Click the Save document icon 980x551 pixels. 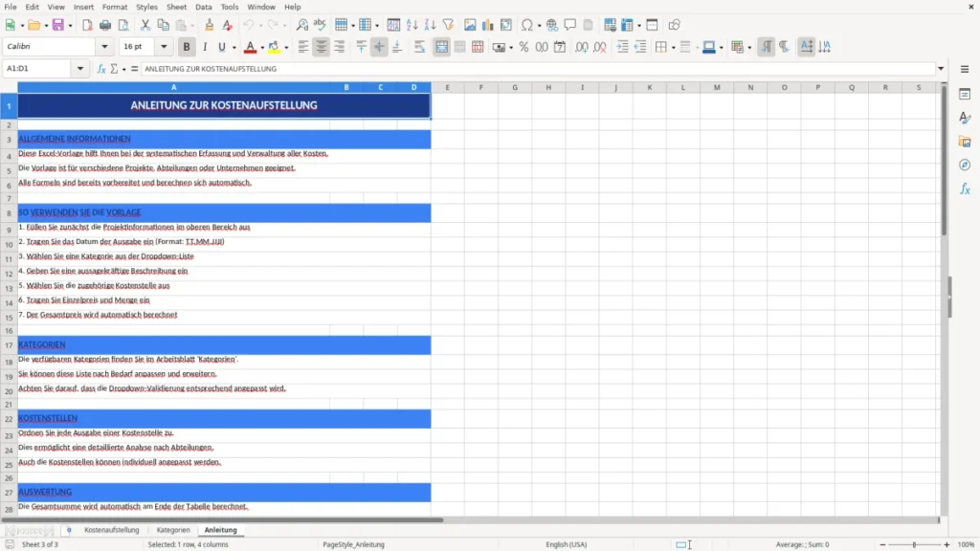pyautogui.click(x=58, y=25)
